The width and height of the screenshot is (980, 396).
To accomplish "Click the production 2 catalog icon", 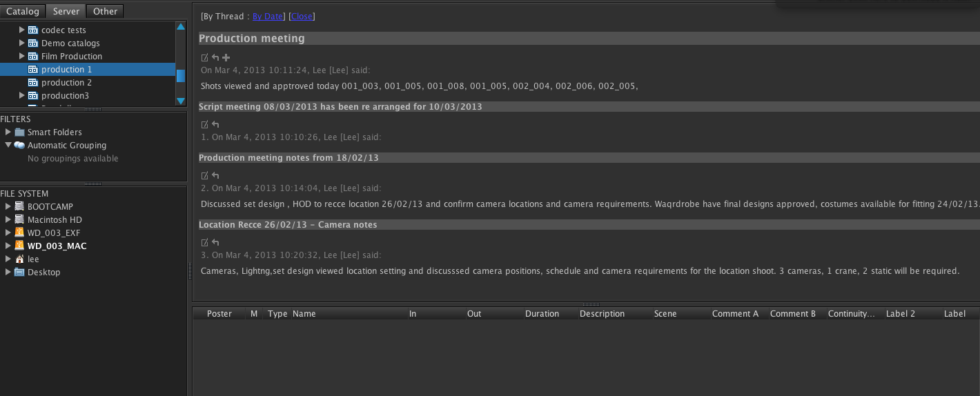I will tap(32, 83).
